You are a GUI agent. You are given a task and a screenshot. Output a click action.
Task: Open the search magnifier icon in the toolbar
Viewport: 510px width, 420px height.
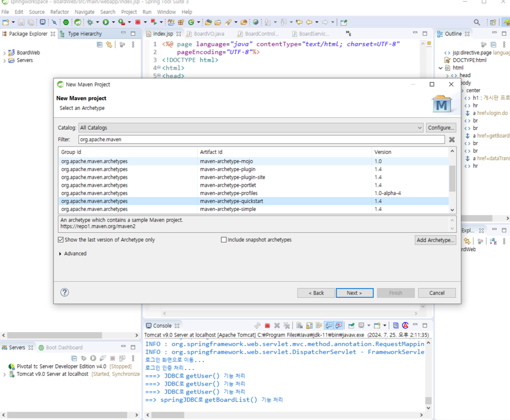tap(477, 22)
